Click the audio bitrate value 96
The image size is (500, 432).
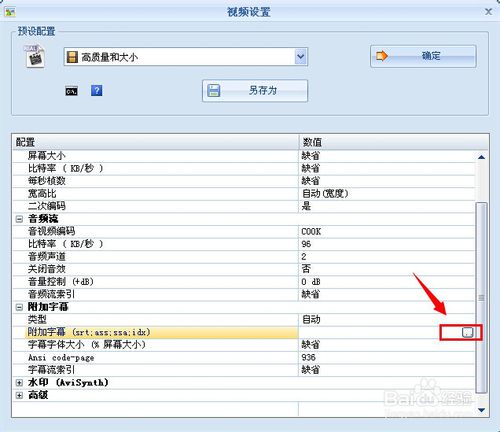[387, 244]
